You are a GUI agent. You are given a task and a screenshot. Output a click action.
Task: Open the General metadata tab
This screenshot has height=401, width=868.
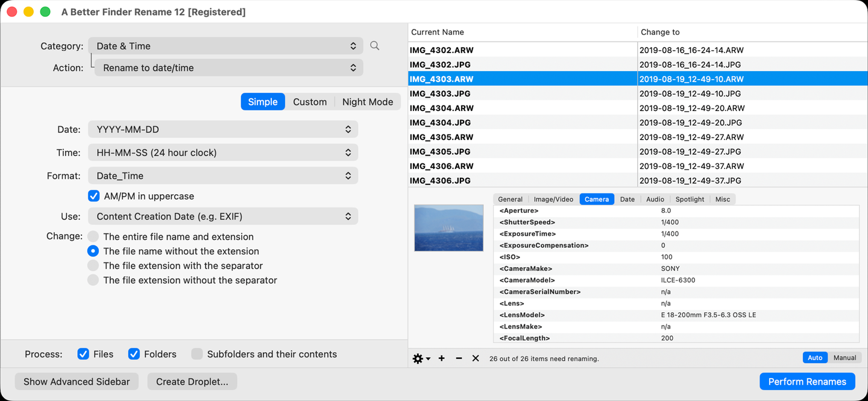(x=510, y=199)
